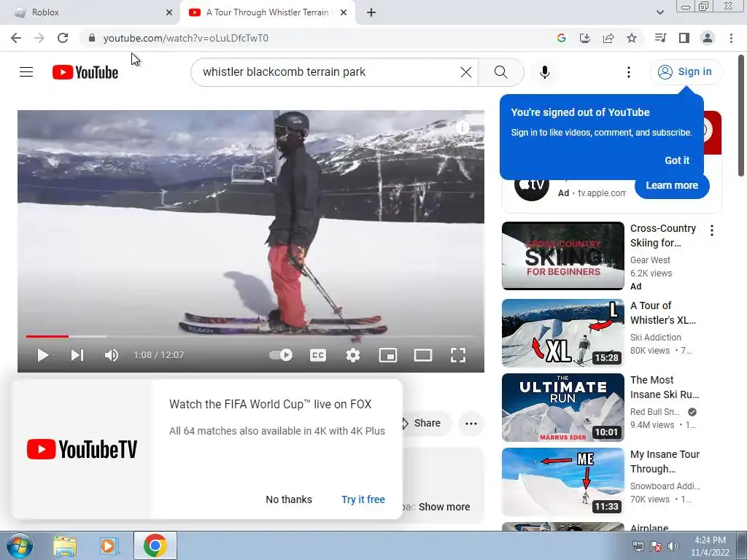Screen dimensions: 747x560
Task: Mute the video volume speaker icon
Action: [x=112, y=355]
